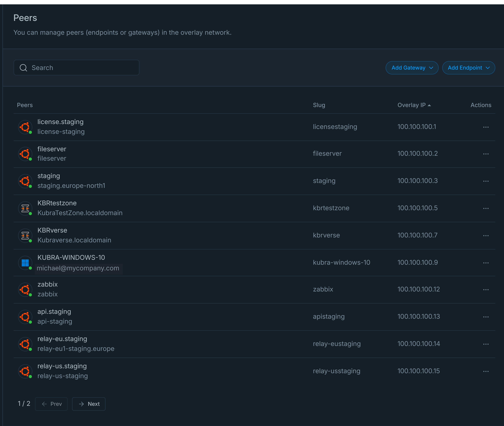504x426 pixels.
Task: Click hostname Kubraverse.localdomain
Action: pos(74,240)
